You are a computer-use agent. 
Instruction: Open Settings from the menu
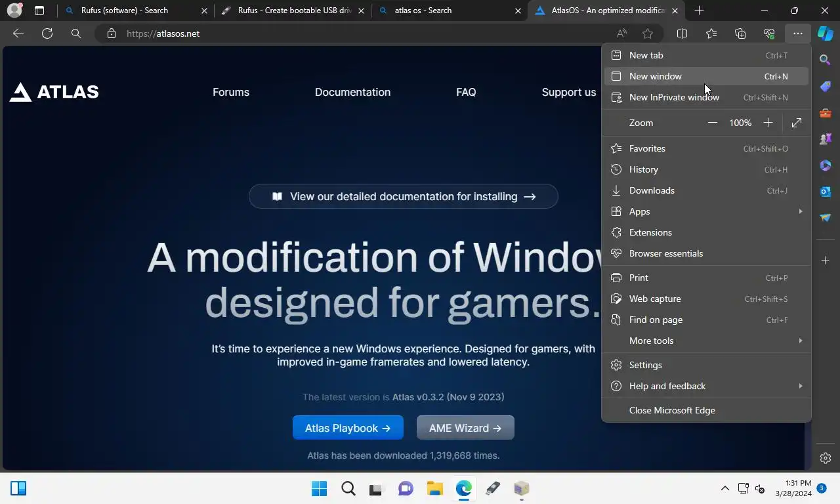pos(706,365)
